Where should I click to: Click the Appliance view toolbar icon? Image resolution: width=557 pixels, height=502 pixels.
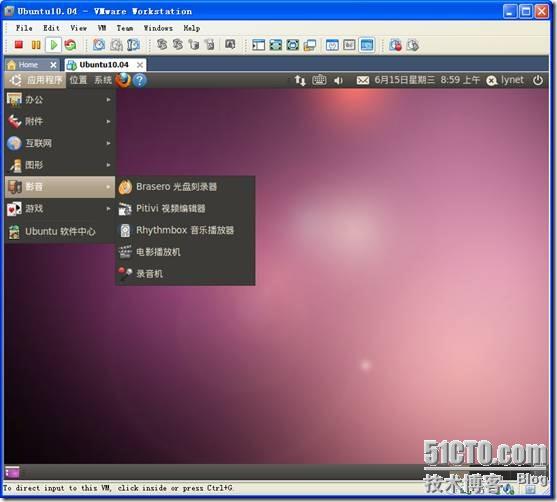pos(349,45)
